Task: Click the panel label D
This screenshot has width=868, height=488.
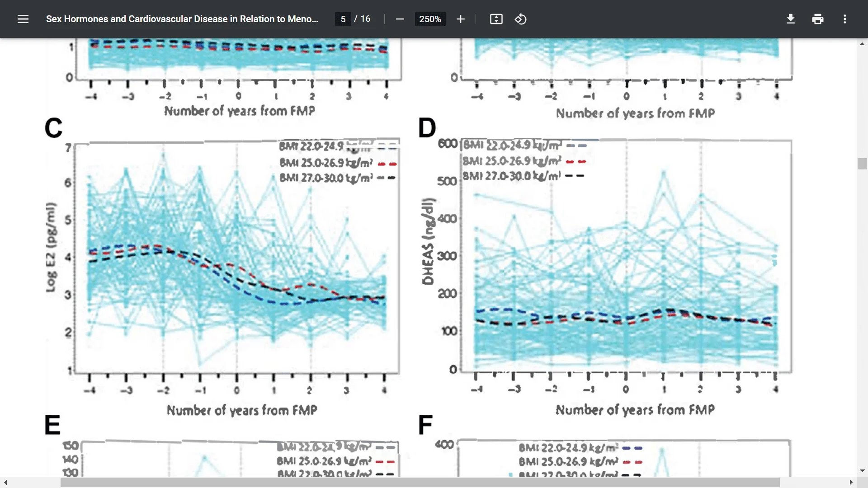Action: point(427,128)
